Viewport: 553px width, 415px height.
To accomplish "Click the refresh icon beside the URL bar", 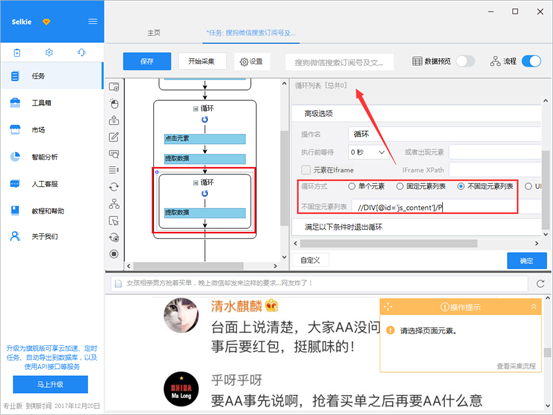I will tap(540, 283).
